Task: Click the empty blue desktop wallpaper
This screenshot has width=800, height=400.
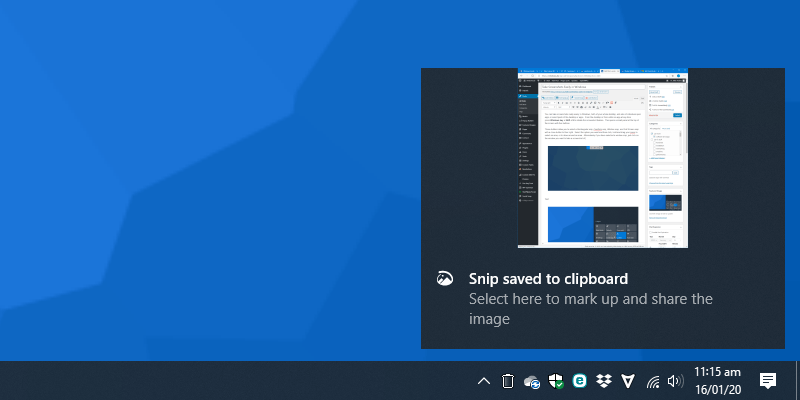Action: tap(200, 180)
